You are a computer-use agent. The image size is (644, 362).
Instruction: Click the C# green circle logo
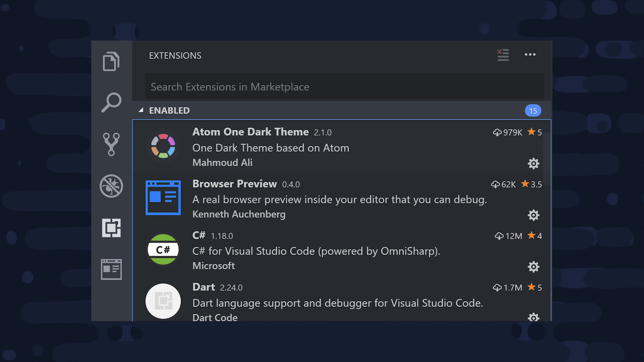tap(163, 249)
